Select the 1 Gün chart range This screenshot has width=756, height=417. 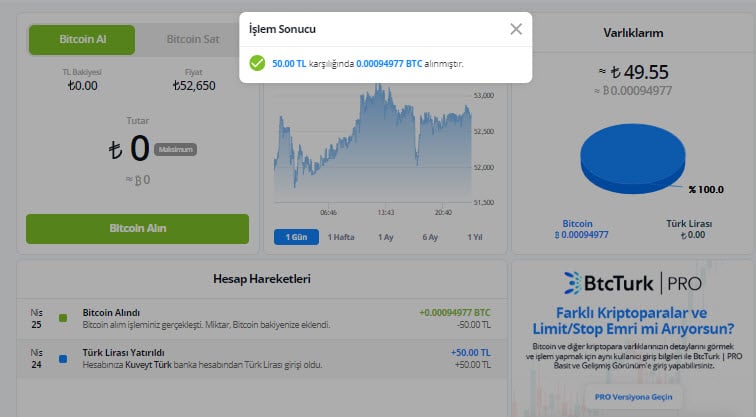tap(296, 237)
